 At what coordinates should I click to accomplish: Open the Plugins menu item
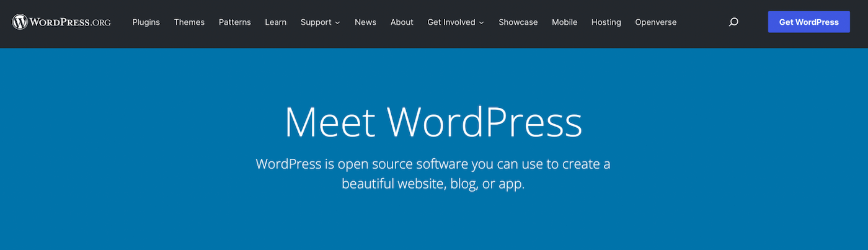point(146,22)
